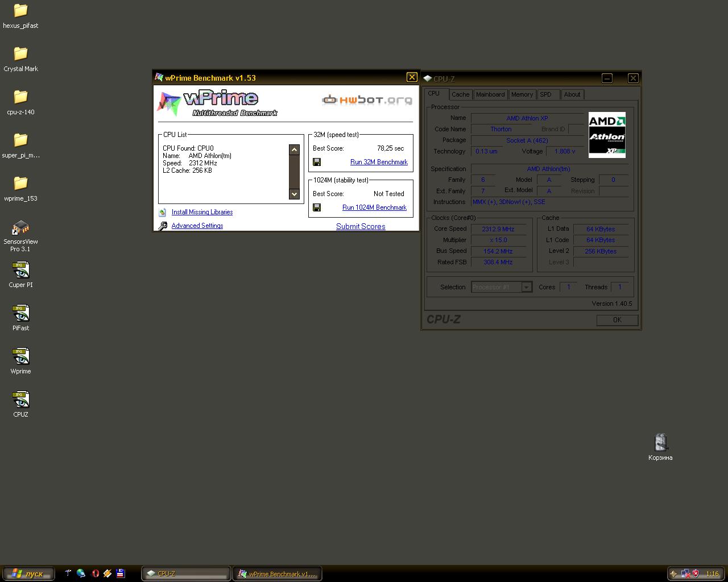Click the show desktop quick launch icon
728x582 pixels.
68,573
